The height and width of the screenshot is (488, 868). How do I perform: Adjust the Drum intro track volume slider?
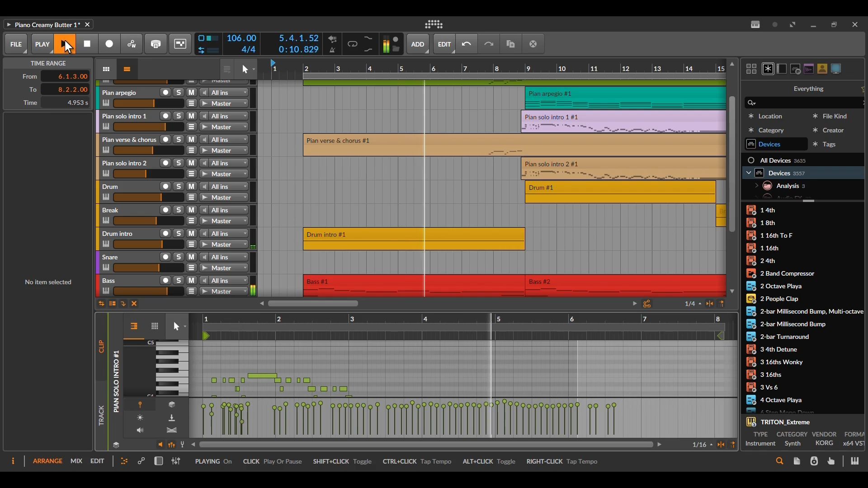pos(148,244)
